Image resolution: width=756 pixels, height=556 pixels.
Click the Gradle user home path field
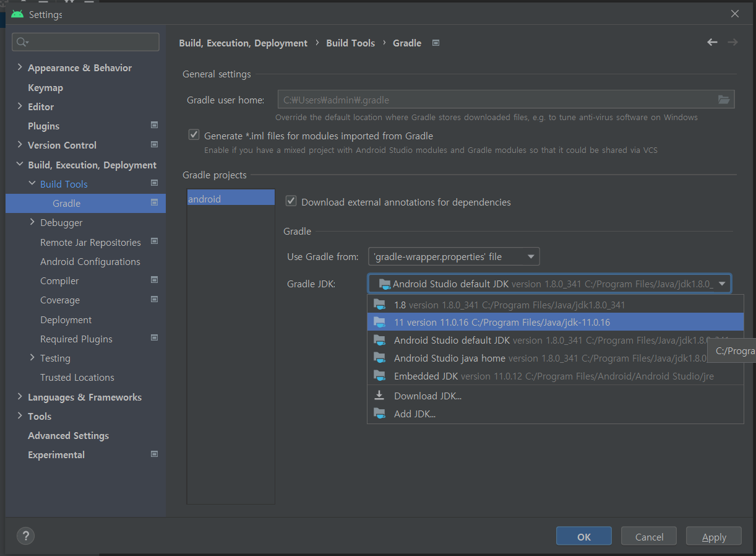pyautogui.click(x=506, y=100)
